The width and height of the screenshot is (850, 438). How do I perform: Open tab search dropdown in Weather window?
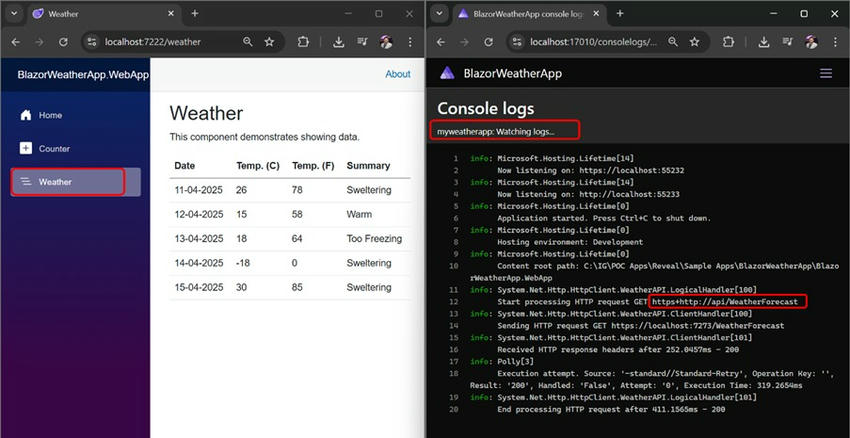(15, 14)
